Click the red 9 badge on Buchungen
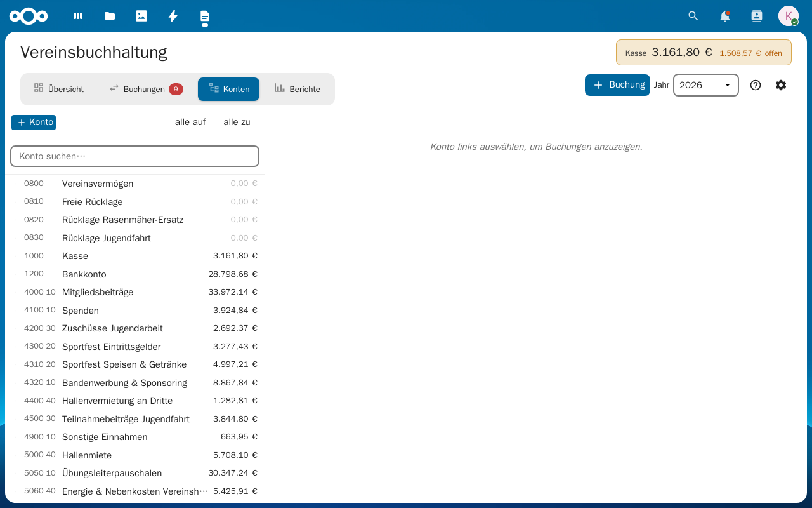This screenshot has width=812, height=508. click(176, 89)
